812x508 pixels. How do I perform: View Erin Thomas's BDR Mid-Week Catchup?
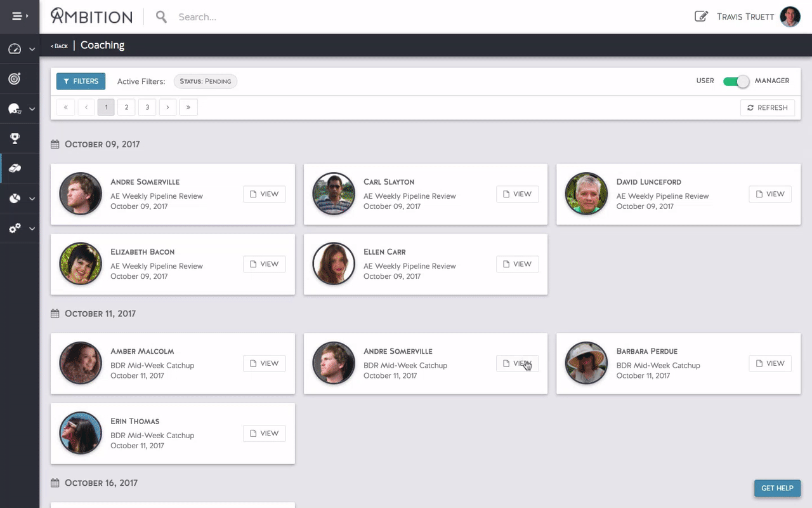(x=265, y=434)
